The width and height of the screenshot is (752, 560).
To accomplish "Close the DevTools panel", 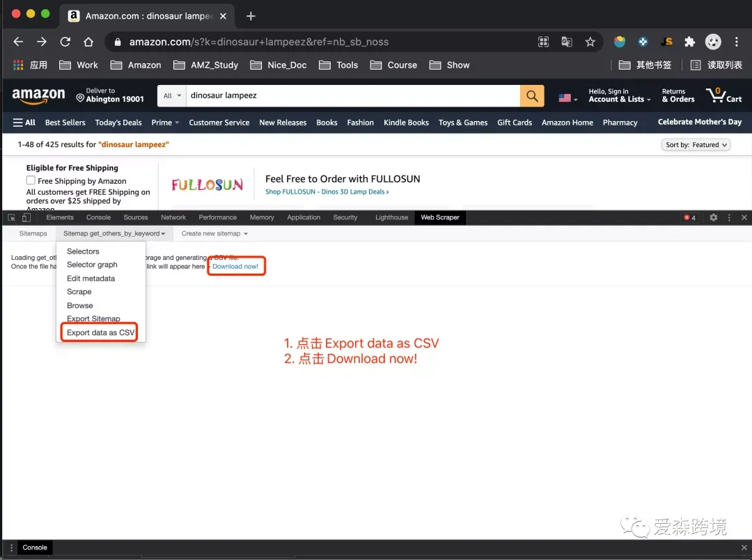I will pyautogui.click(x=744, y=217).
